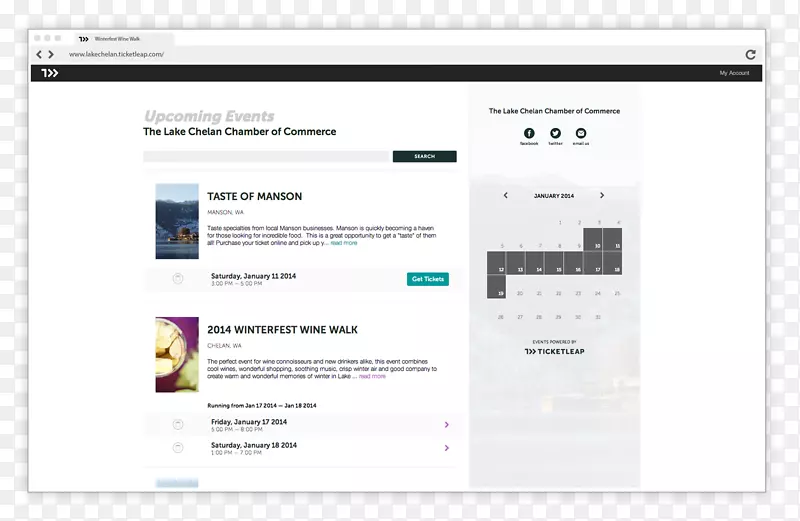
Task: Reload the page with the browser refresh icon
Action: point(751,54)
